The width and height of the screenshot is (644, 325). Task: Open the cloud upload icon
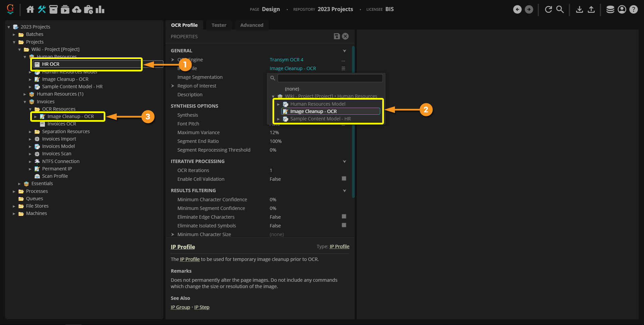tap(77, 9)
